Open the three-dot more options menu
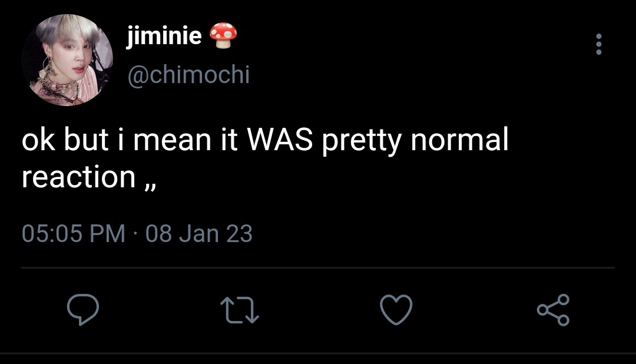Screen dimensions: 636x364 599,44
